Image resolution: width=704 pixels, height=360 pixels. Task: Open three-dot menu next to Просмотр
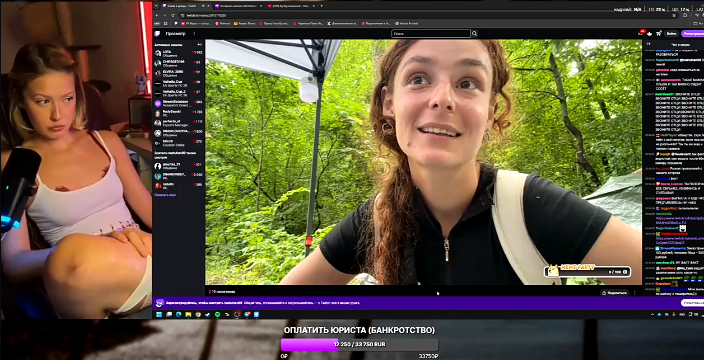point(194,34)
